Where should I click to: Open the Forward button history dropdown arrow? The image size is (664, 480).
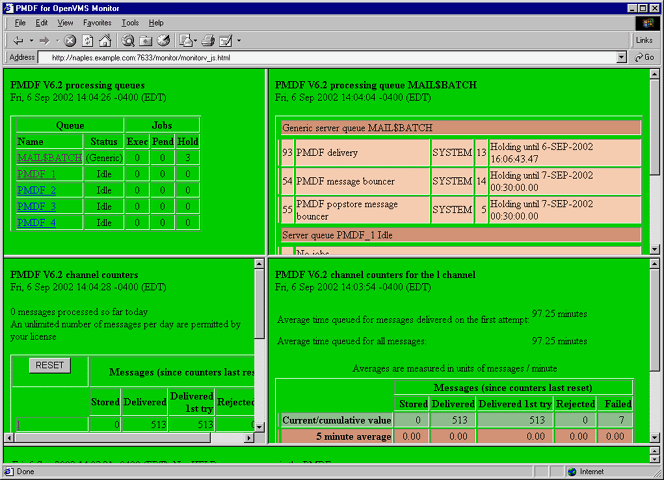(57, 41)
